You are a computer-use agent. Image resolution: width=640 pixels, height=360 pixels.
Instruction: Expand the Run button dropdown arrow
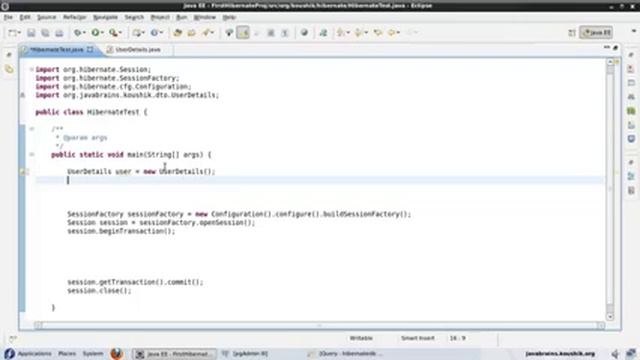102,33
